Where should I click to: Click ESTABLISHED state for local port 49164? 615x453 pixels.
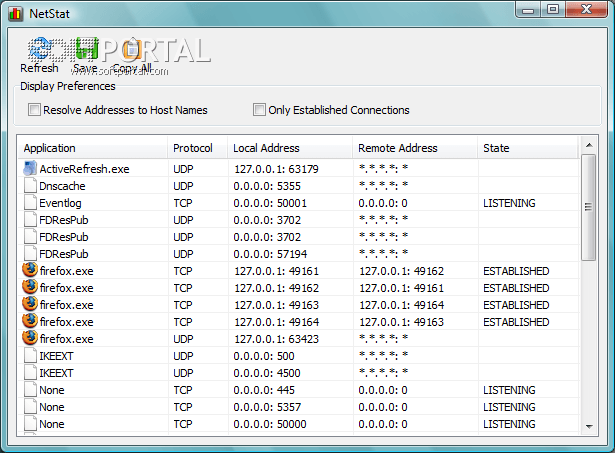[x=516, y=322]
